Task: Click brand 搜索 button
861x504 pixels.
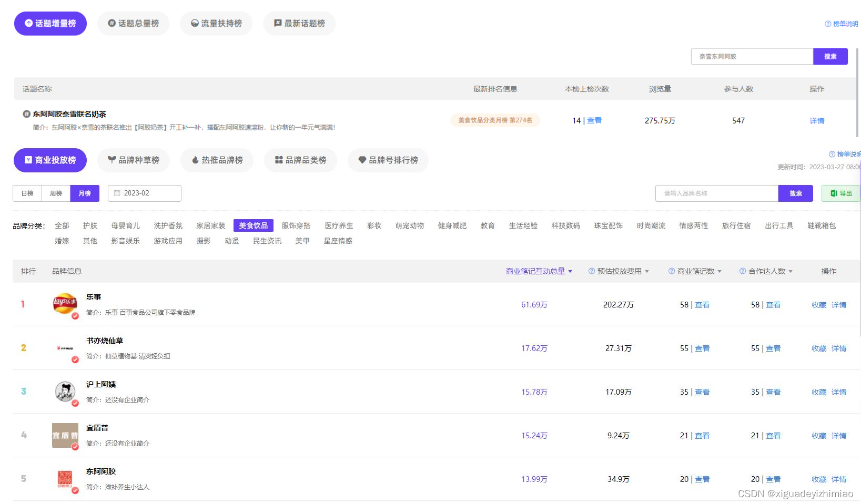Action: (x=796, y=193)
